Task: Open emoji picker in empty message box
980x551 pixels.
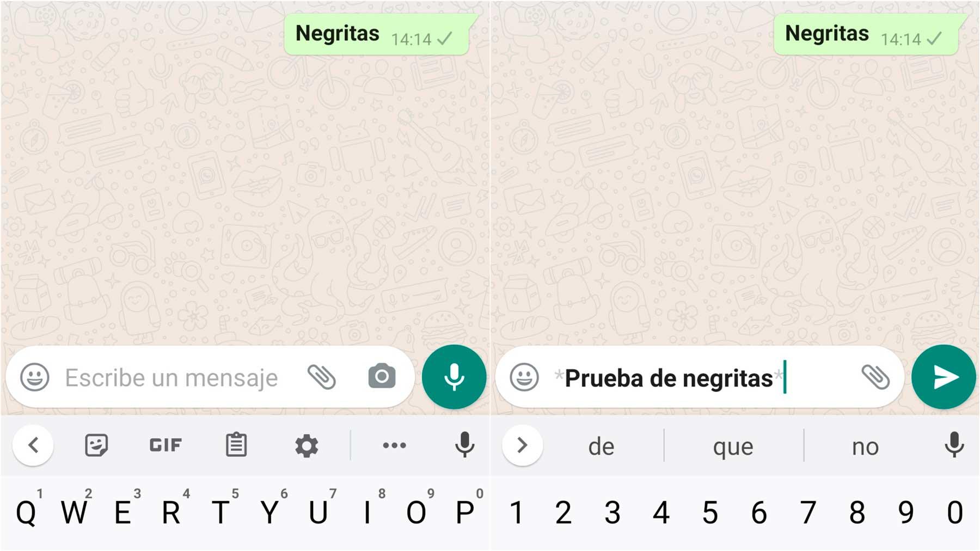Action: [x=35, y=377]
